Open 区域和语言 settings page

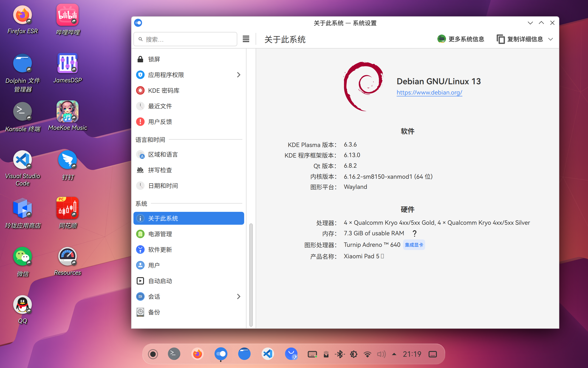189,155
